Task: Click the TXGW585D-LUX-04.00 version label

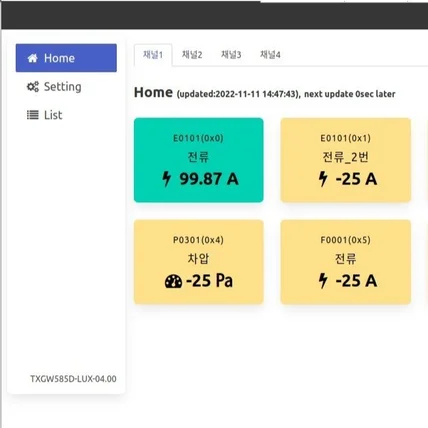Action: tap(73, 379)
